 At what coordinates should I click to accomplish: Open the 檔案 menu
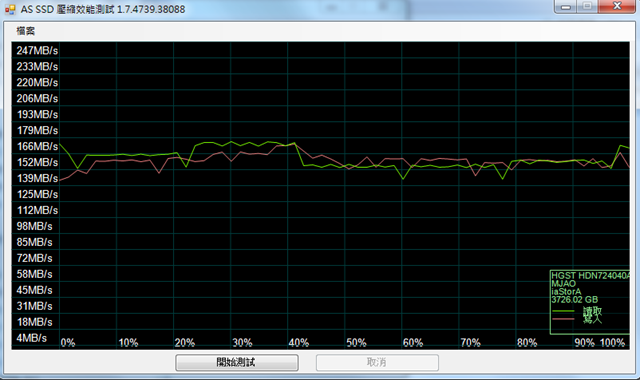(x=26, y=31)
